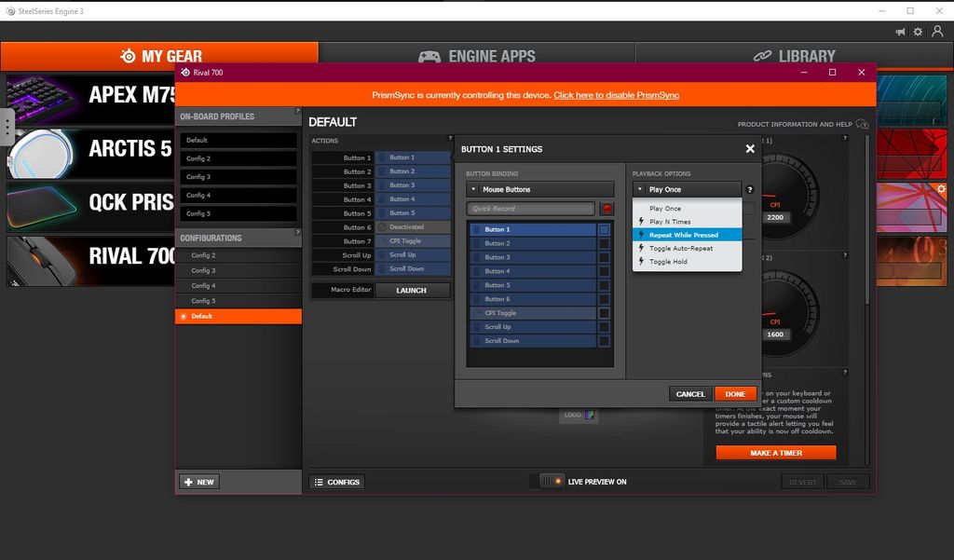Open the Play Once playback dropdown
The width and height of the screenshot is (954, 560).
tap(687, 188)
